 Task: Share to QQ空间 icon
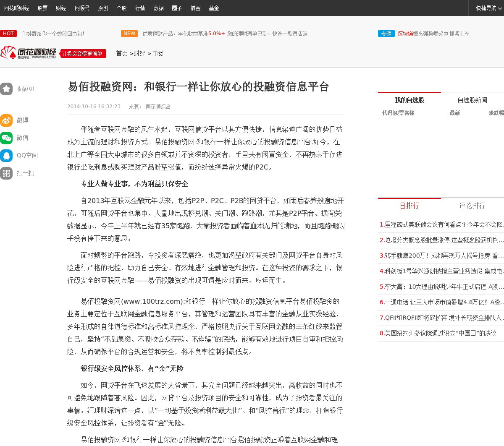tap(6, 156)
